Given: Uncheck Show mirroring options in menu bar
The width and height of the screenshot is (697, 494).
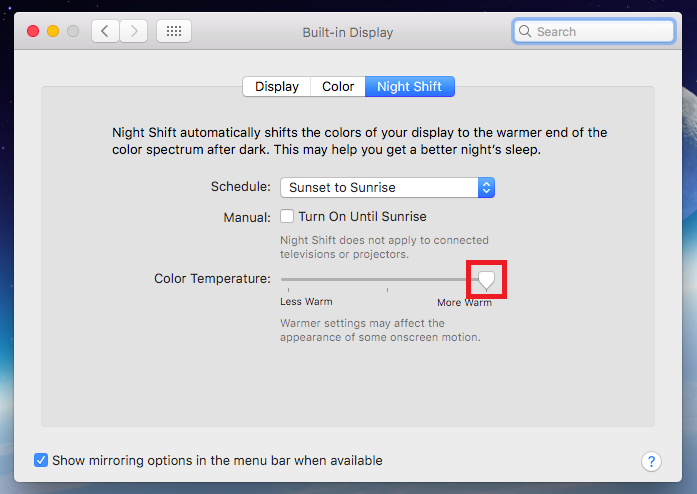Looking at the screenshot, I should (41, 460).
